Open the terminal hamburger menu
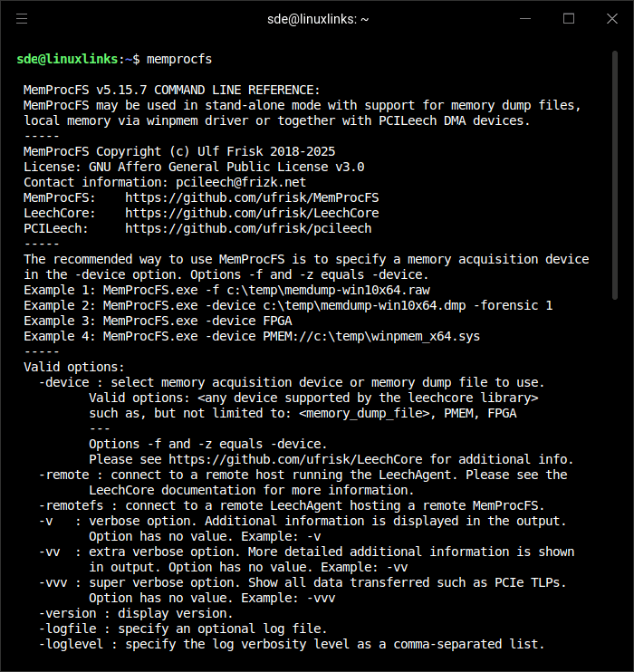Screen dimensions: 634x672 tap(22, 18)
